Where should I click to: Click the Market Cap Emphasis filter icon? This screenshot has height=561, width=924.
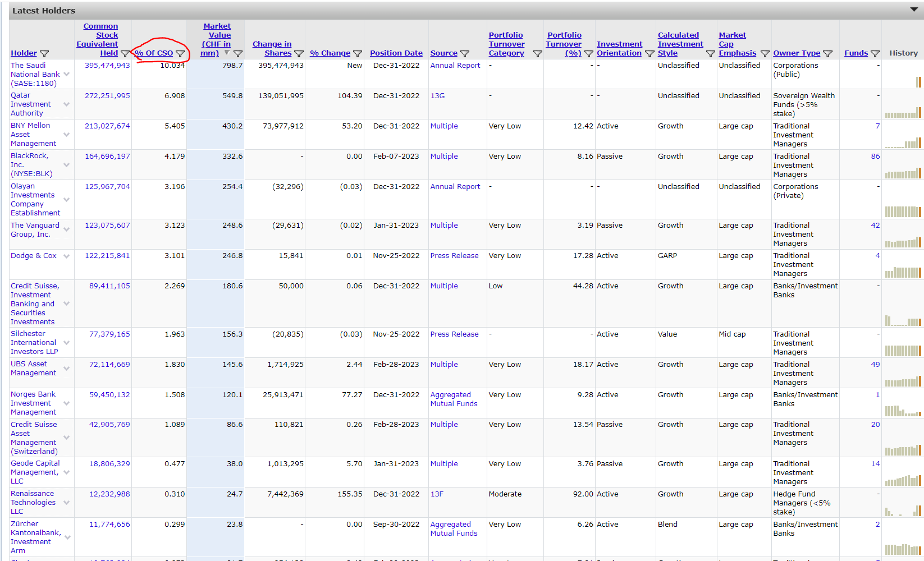point(765,54)
